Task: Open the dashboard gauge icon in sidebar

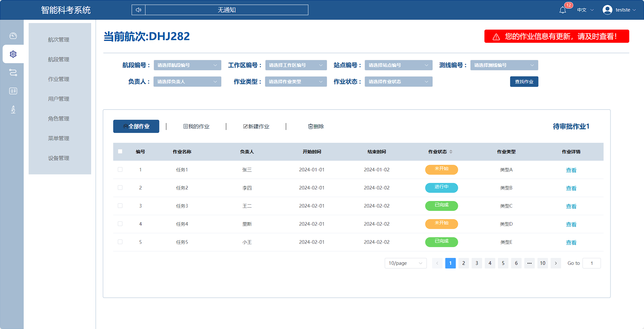Action: (13, 36)
